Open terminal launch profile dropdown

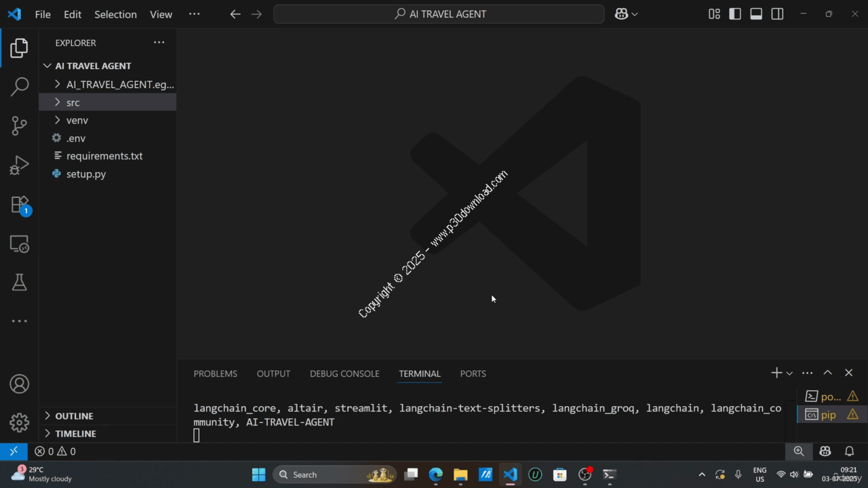coord(789,373)
